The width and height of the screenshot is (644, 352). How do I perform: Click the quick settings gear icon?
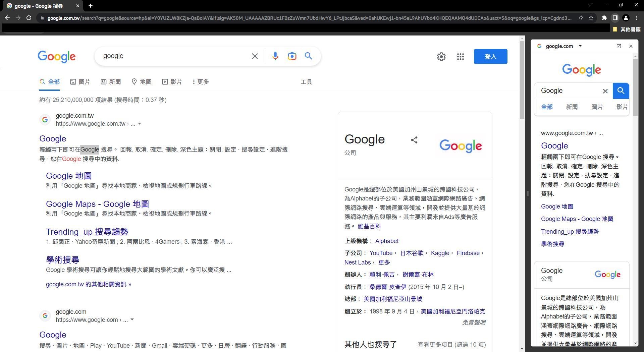441,56
